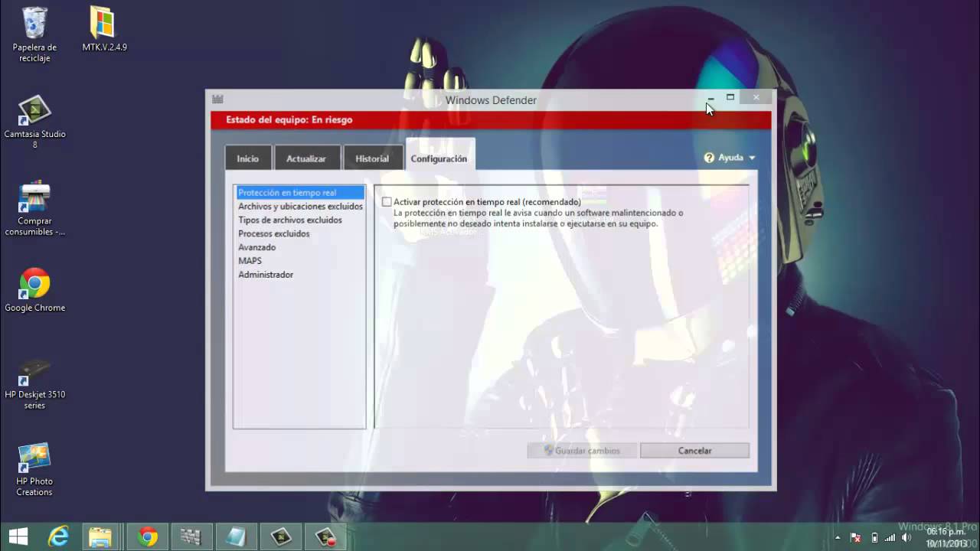Viewport: 980px width, 551px height.
Task: Open the blue notebook taskbar app
Action: click(236, 536)
